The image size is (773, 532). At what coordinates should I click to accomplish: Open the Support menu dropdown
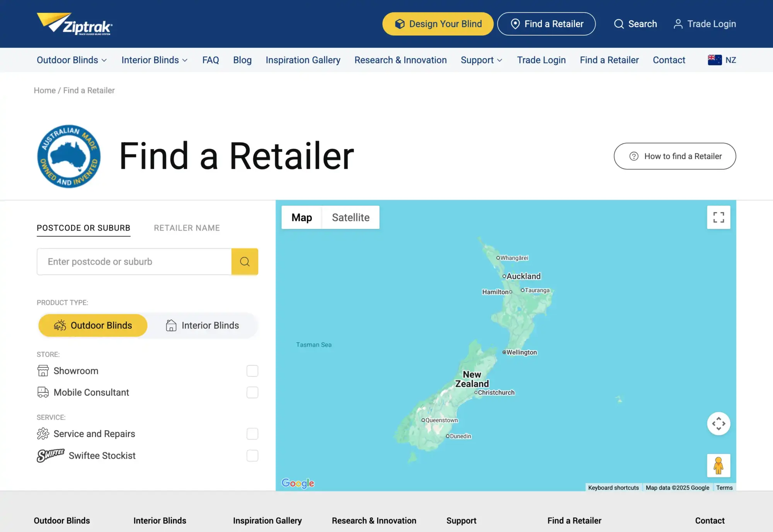(x=481, y=60)
